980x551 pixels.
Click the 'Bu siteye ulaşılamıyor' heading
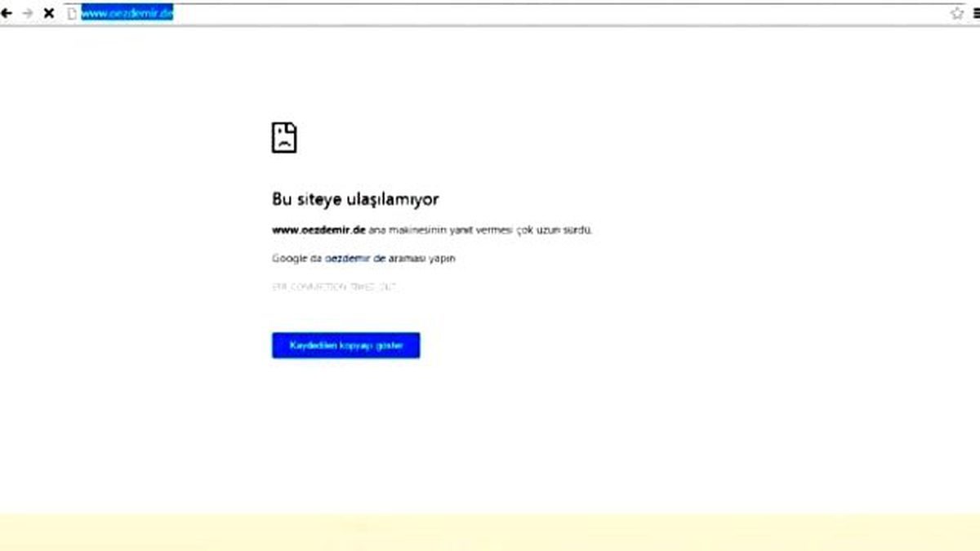355,199
